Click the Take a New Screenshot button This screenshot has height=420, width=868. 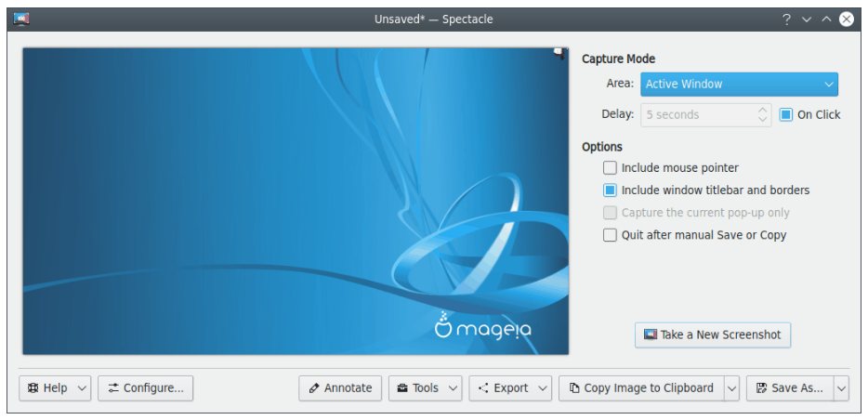click(x=713, y=335)
